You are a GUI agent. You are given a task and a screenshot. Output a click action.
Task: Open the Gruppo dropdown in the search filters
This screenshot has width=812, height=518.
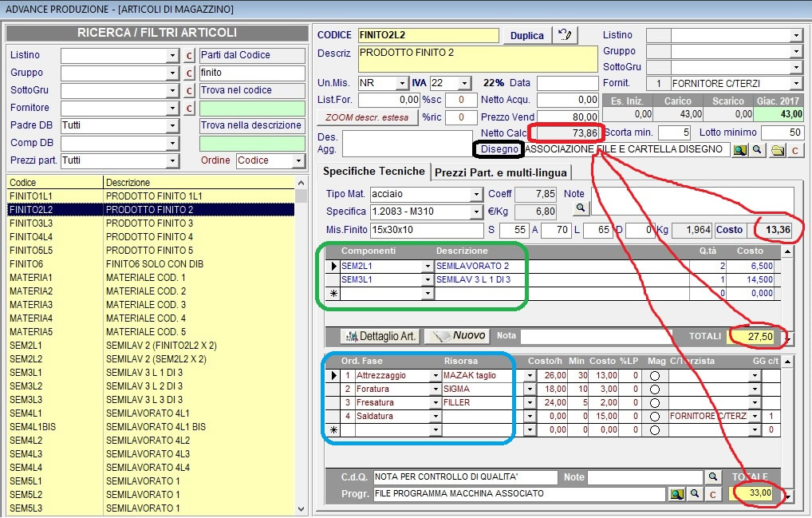pos(173,73)
